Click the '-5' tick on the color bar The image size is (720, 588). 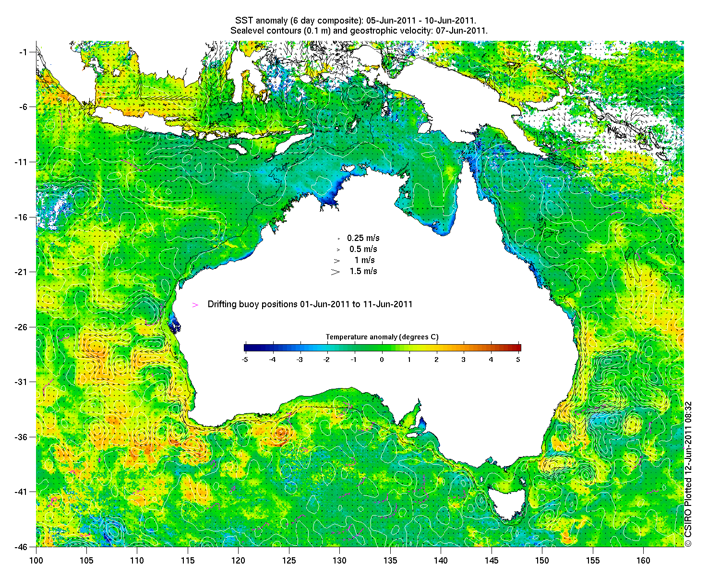click(245, 359)
